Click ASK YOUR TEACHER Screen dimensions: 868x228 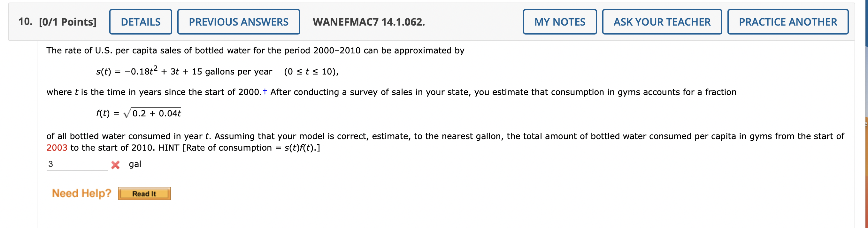click(x=662, y=22)
